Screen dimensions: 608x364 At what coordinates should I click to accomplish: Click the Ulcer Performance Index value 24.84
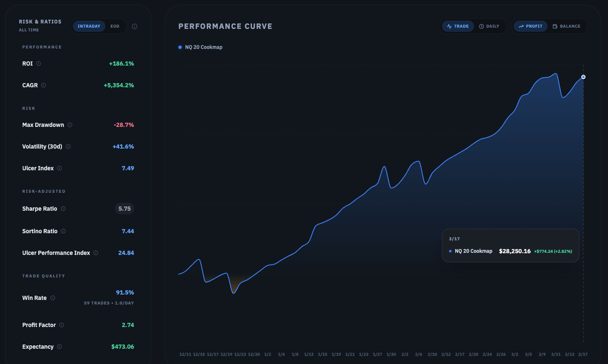(126, 253)
